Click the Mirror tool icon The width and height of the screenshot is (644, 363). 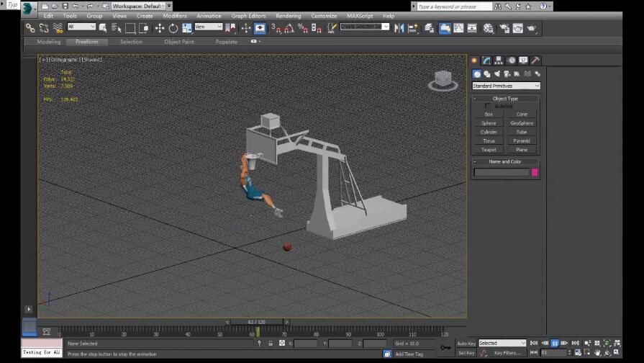[x=399, y=28]
